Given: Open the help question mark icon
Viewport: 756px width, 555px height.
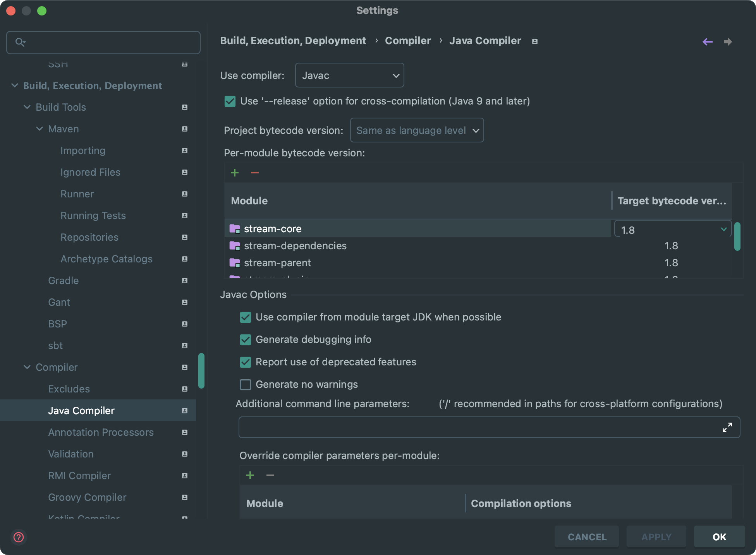Looking at the screenshot, I should click(19, 537).
